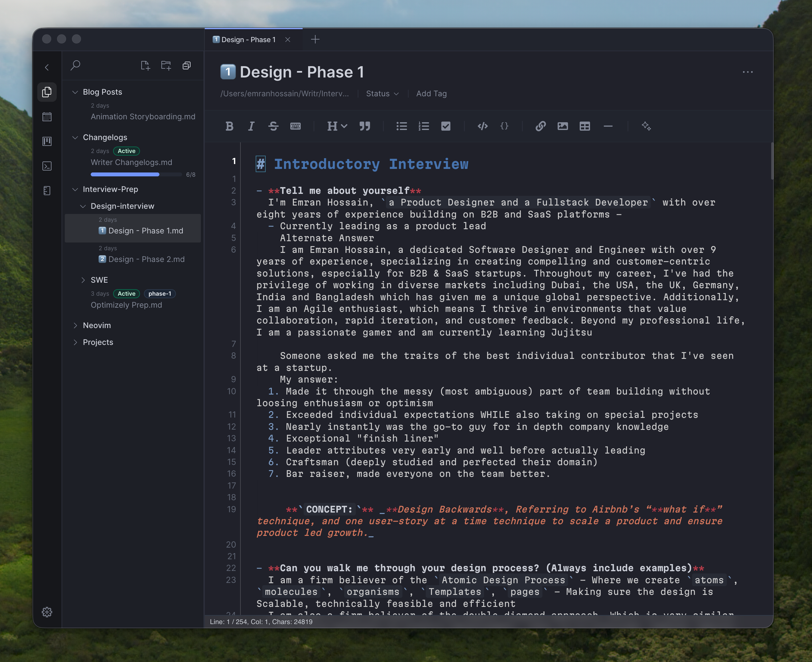
Task: Insert inline code formatting
Action: pyautogui.click(x=482, y=126)
